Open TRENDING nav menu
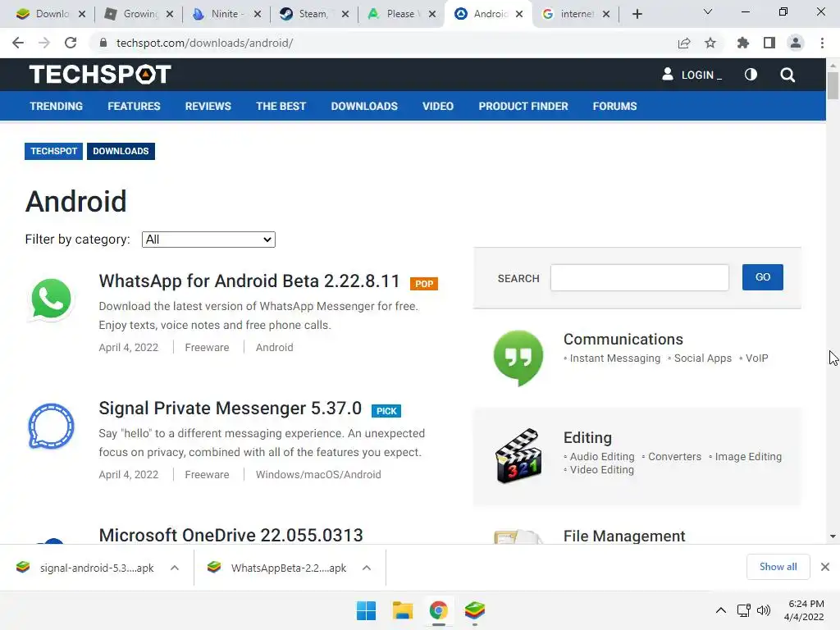Image resolution: width=840 pixels, height=630 pixels. click(x=57, y=106)
